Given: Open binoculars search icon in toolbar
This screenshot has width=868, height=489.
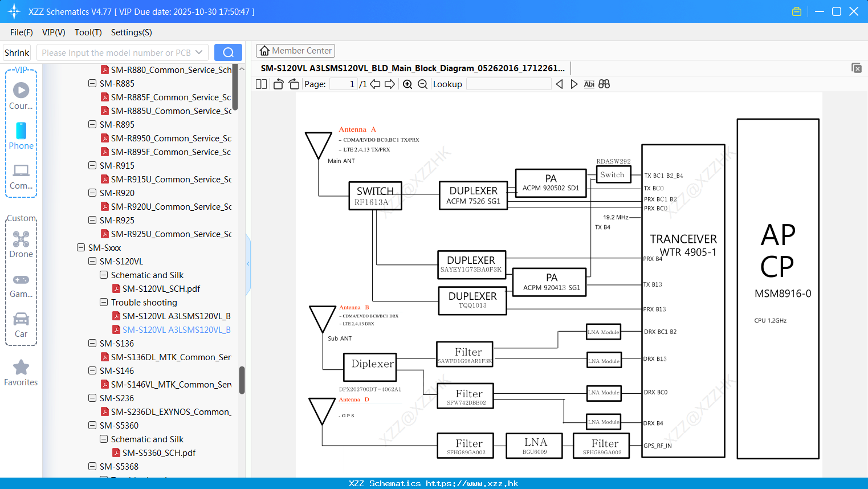Looking at the screenshot, I should (604, 84).
